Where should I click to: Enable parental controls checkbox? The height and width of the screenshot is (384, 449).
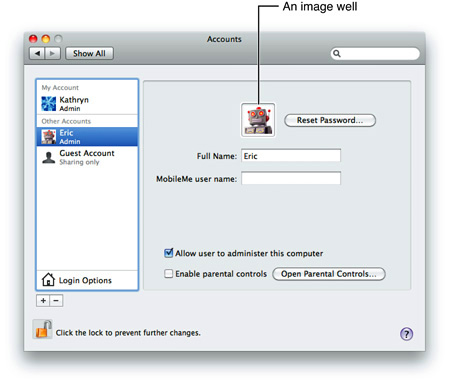(x=169, y=274)
